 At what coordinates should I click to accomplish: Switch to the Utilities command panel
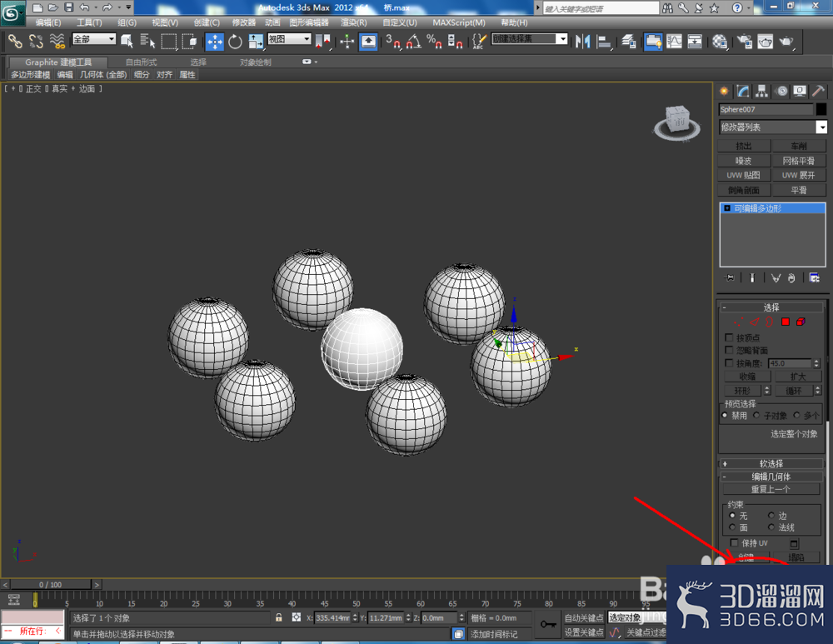(x=819, y=92)
